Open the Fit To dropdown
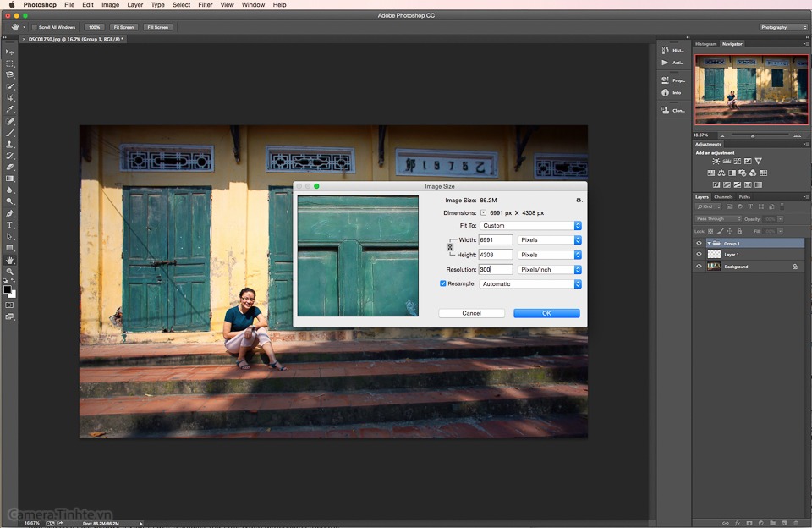The image size is (812, 528). (530, 226)
